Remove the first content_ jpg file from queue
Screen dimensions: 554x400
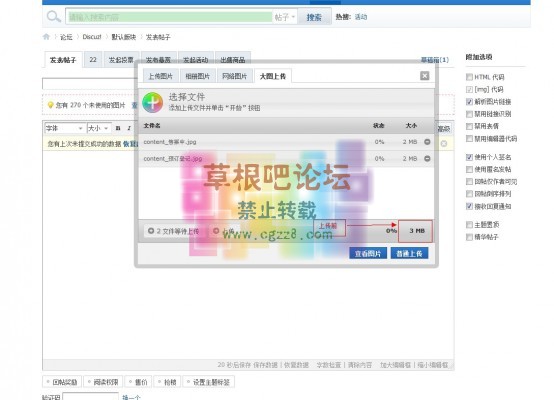click(427, 142)
